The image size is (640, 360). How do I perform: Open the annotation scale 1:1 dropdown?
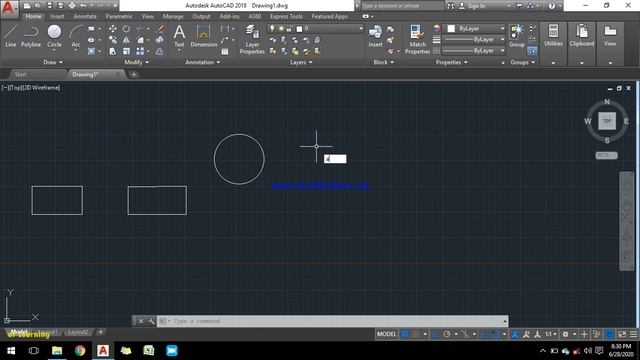551,334
